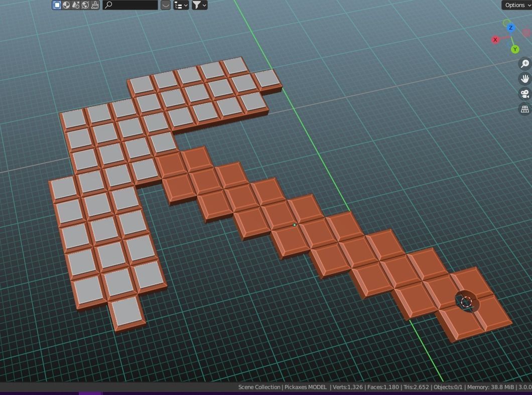Click the red X axis gizmo

495,40
